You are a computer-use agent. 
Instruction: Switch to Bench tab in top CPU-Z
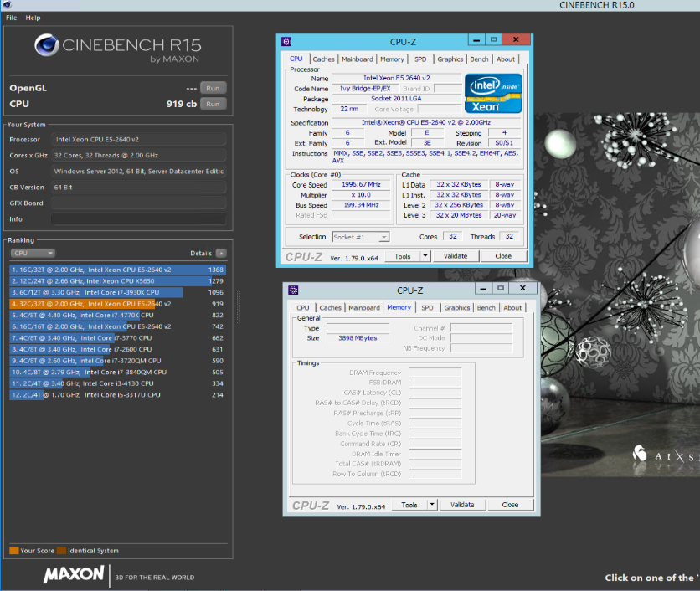[x=480, y=59]
